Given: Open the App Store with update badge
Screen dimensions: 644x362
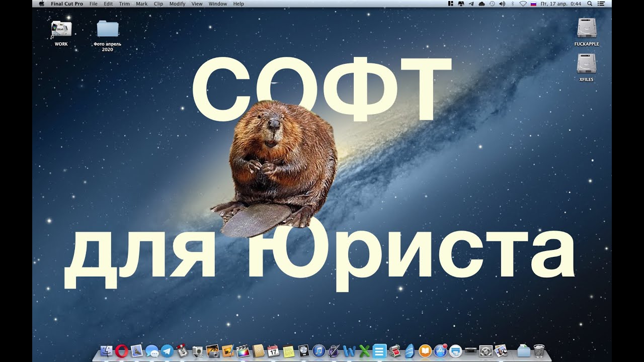Looking at the screenshot, I should (441, 351).
